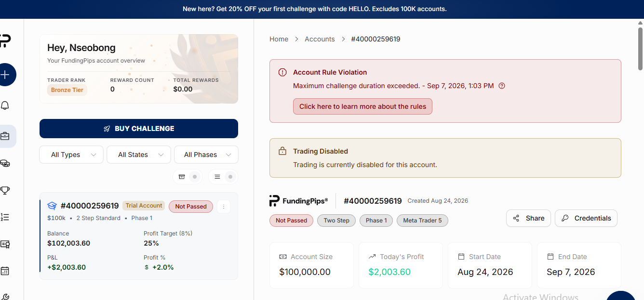This screenshot has width=644, height=300.
Task: Expand the All States dropdown
Action: click(139, 155)
